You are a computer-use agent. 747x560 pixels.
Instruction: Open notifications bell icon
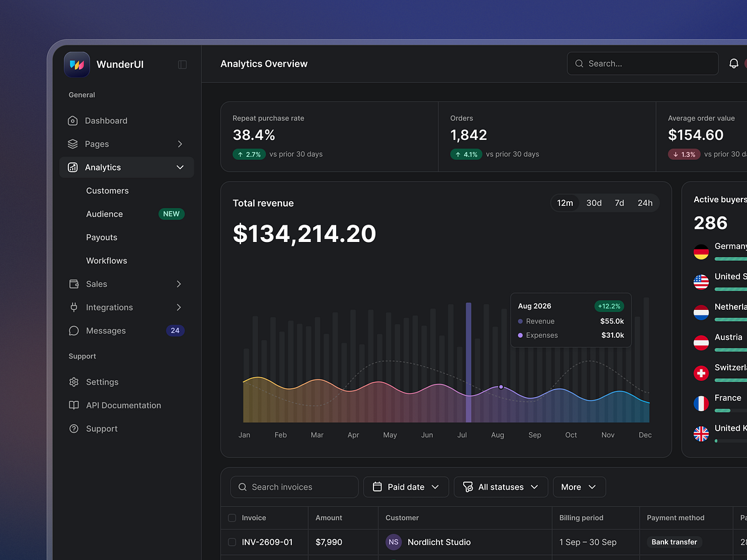pyautogui.click(x=734, y=63)
